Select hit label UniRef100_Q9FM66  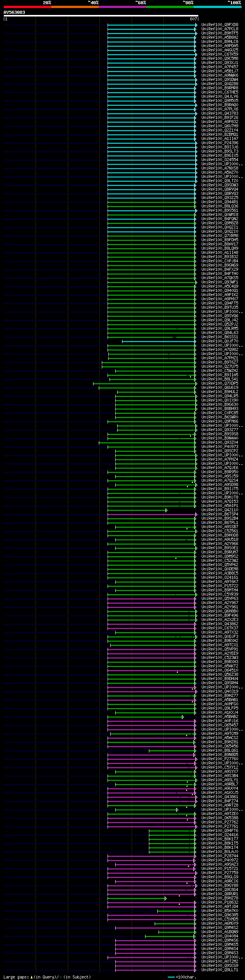click(x=220, y=422)
